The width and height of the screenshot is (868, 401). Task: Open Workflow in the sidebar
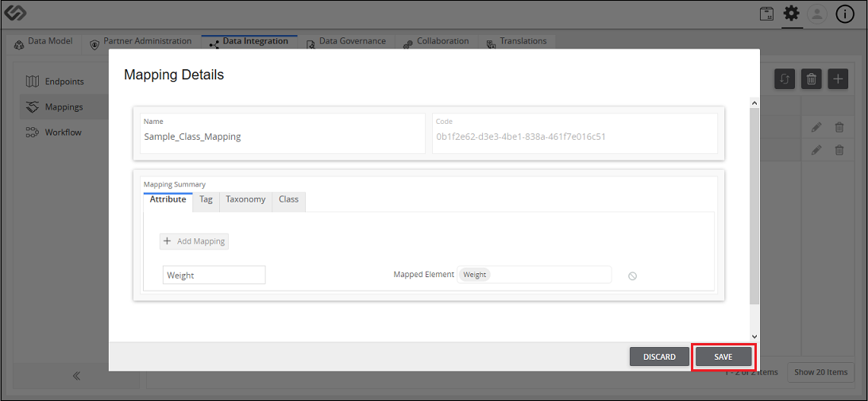[64, 133]
